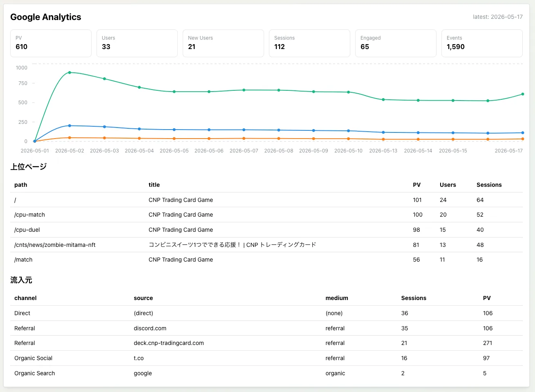Click blue line data point at 2026-05-02
535x392 pixels.
(x=69, y=125)
